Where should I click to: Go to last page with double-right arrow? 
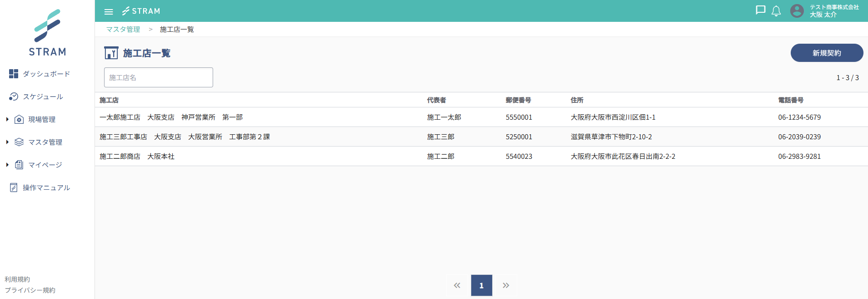506,285
